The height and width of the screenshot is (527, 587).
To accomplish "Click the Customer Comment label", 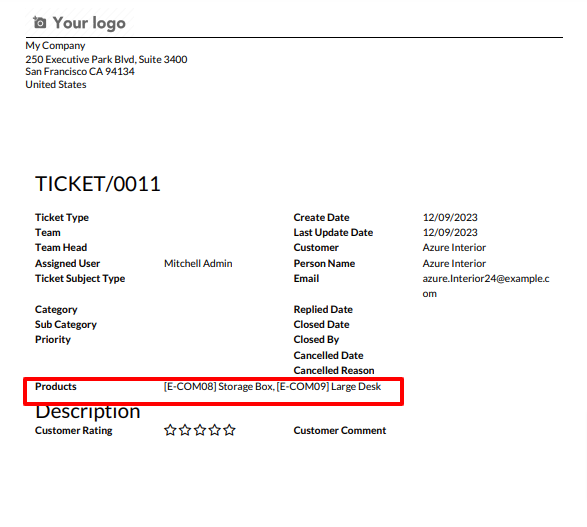I will pyautogui.click(x=340, y=430).
